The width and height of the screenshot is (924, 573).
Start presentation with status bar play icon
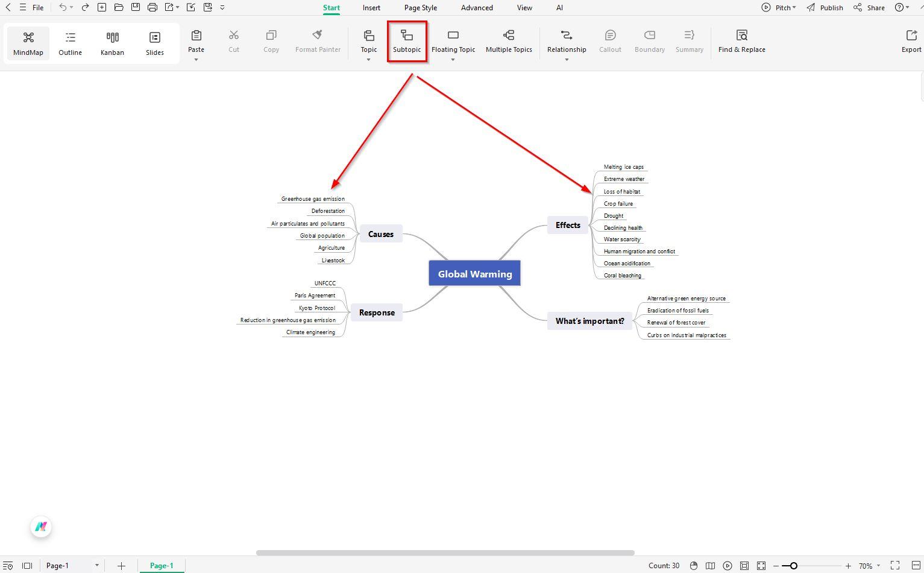tap(728, 566)
